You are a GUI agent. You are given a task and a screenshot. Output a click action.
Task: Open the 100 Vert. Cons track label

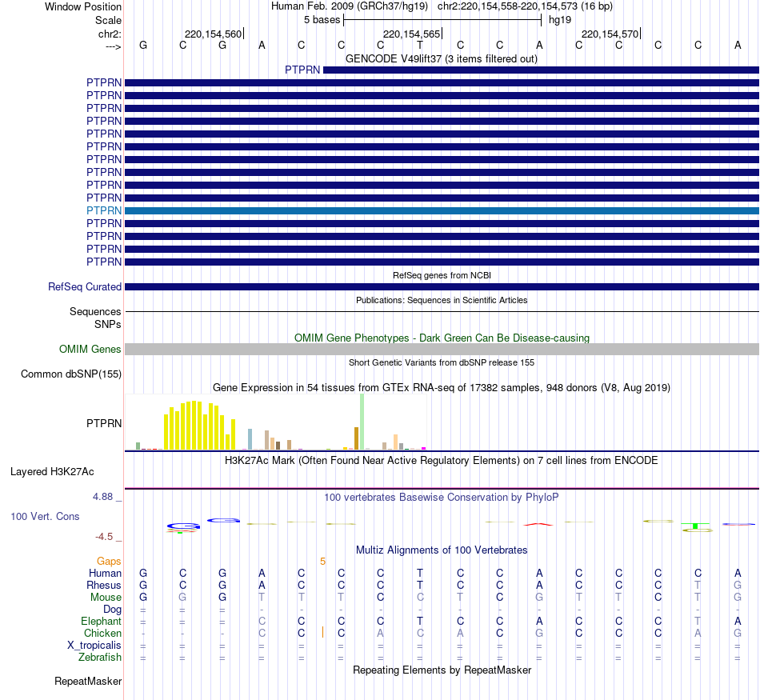coord(45,516)
